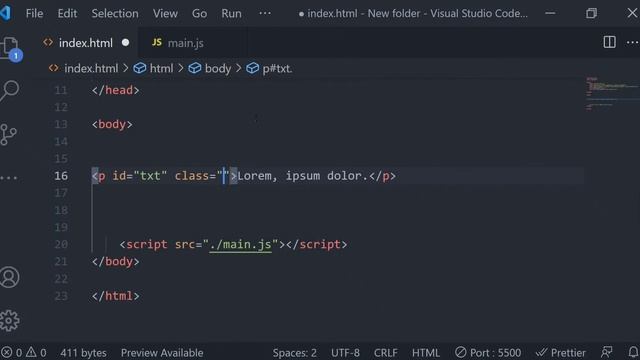Split the editor to the right

pyautogui.click(x=609, y=42)
